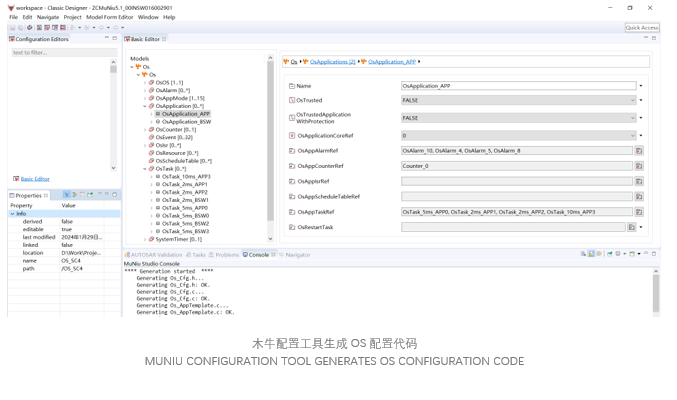Toggle Scroll Lock in the console toolbar

[x=591, y=254]
